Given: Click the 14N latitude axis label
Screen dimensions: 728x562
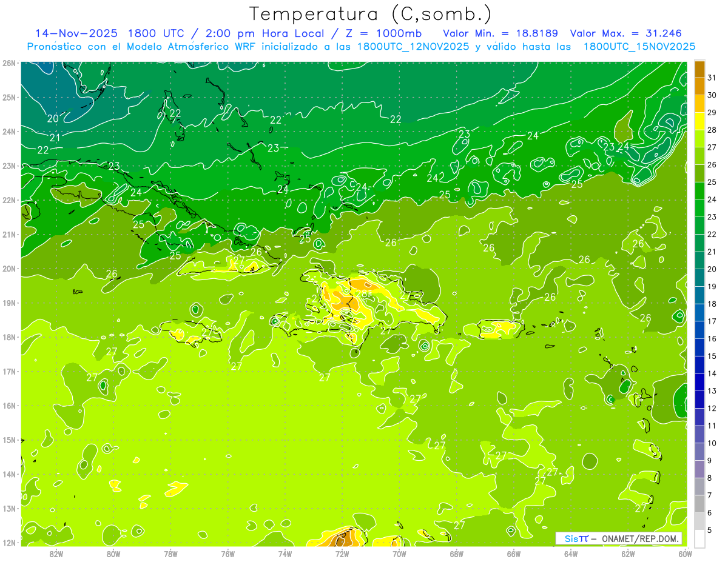Looking at the screenshot, I should click(8, 473).
